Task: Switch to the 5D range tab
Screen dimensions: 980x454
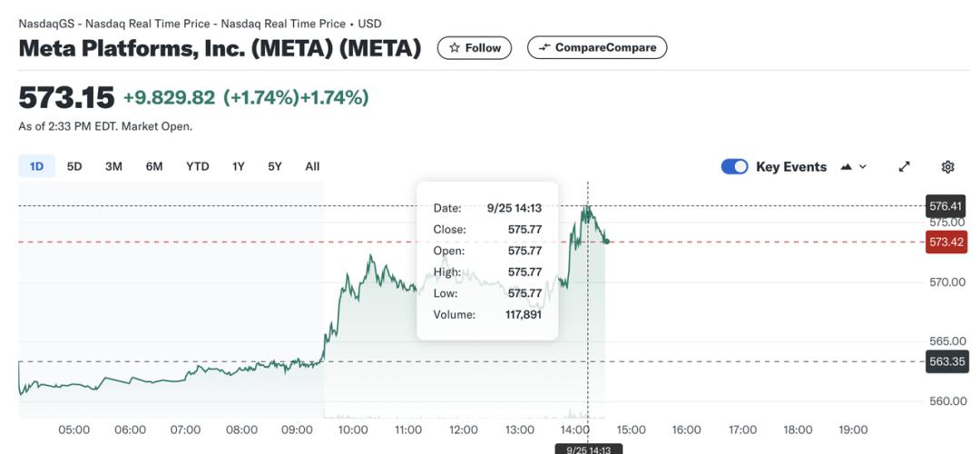Action: pos(74,166)
